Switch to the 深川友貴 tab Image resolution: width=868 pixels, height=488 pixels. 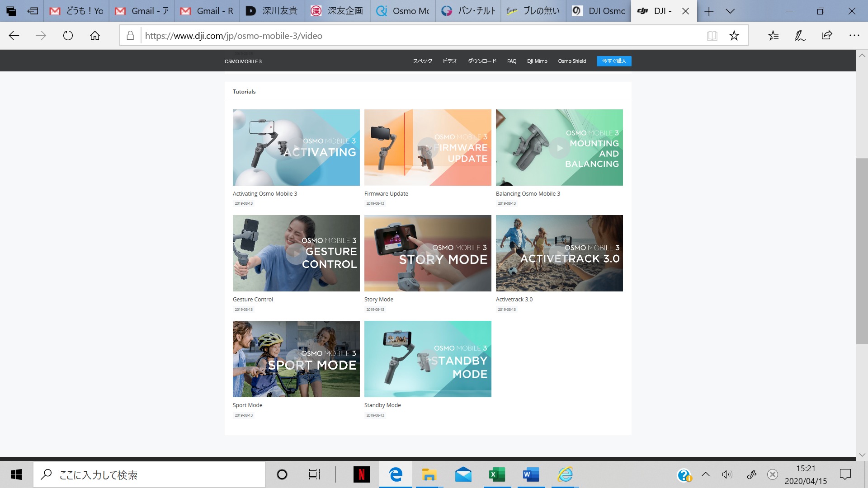pos(272,11)
